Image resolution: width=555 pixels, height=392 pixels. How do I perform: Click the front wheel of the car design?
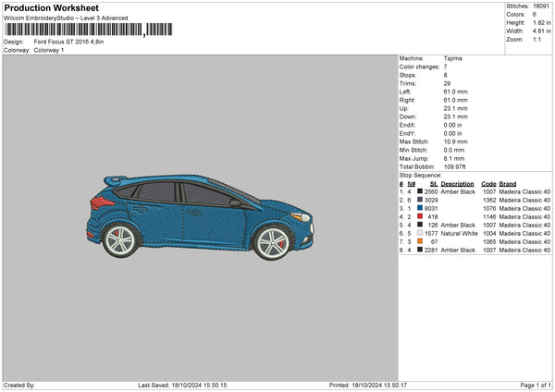tap(274, 240)
